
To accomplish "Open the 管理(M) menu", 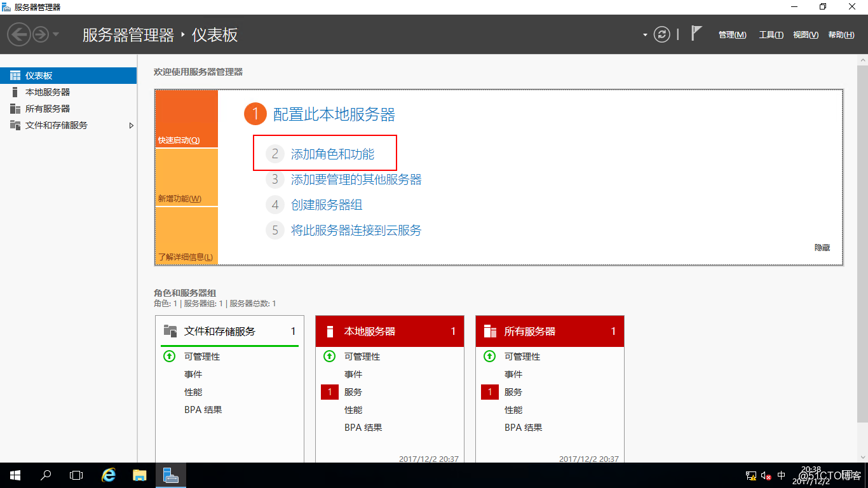I will pos(732,35).
